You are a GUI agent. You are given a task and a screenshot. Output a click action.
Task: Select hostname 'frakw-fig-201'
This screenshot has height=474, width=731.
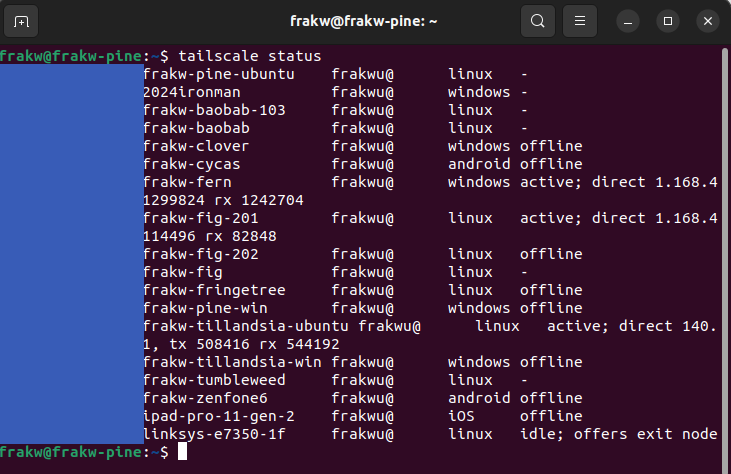coord(200,218)
